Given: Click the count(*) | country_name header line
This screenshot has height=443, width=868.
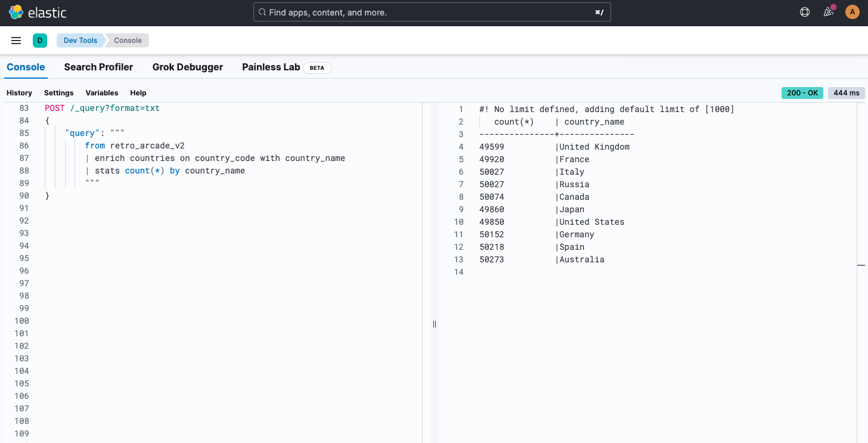Looking at the screenshot, I should (559, 122).
